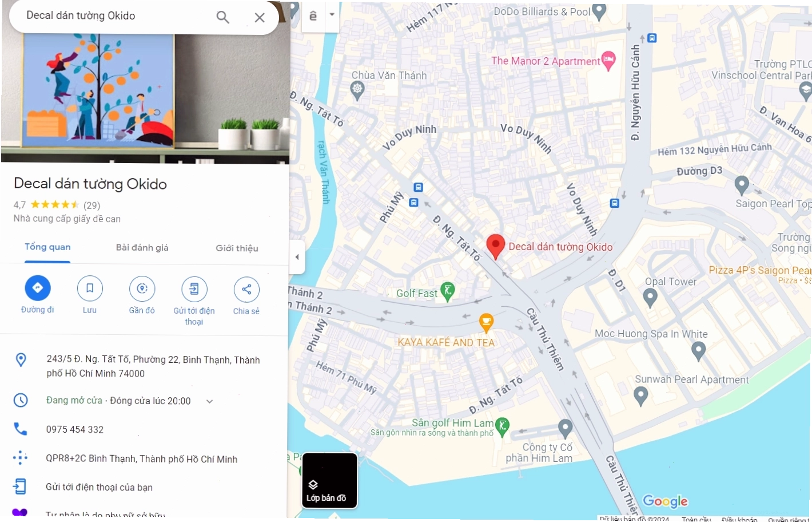The image size is (812, 522).
Task: Save the place using the Lưu icon
Action: (90, 288)
